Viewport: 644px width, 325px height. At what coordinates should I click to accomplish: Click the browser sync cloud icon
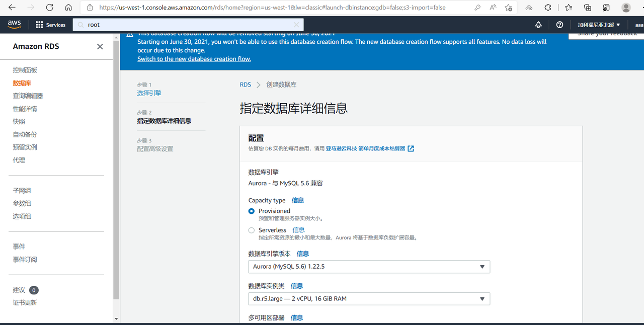529,8
